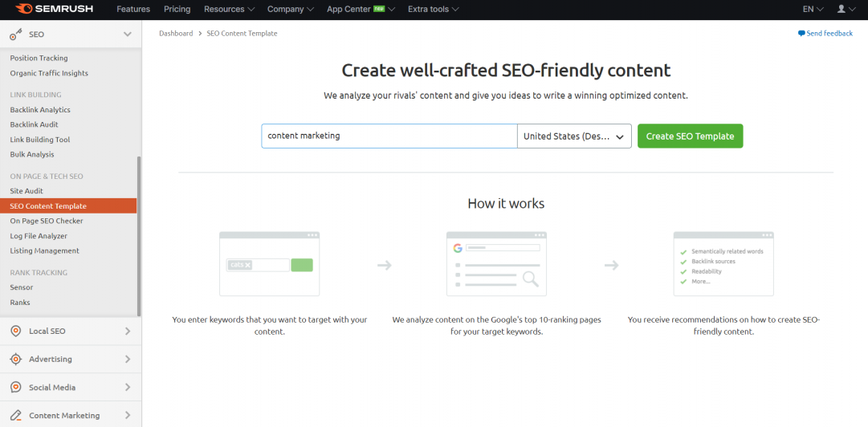Image resolution: width=868 pixels, height=427 pixels.
Task: Click the sidebar vertical scrollbar
Action: (139, 236)
